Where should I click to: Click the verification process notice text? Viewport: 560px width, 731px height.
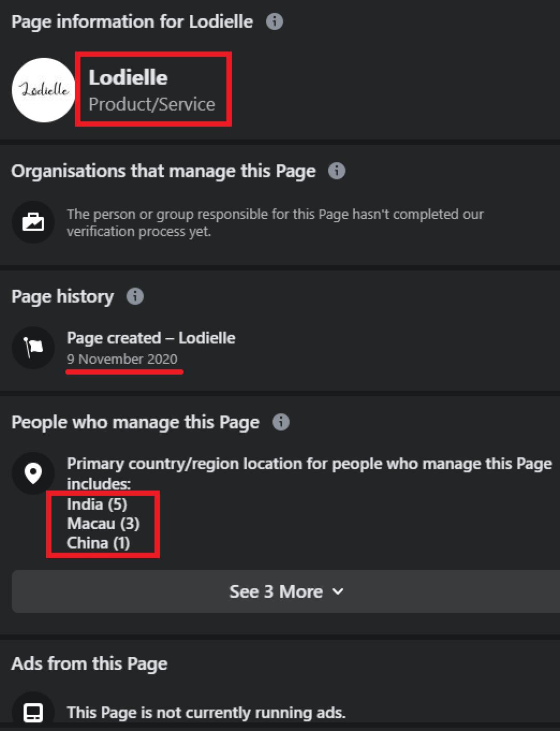275,222
